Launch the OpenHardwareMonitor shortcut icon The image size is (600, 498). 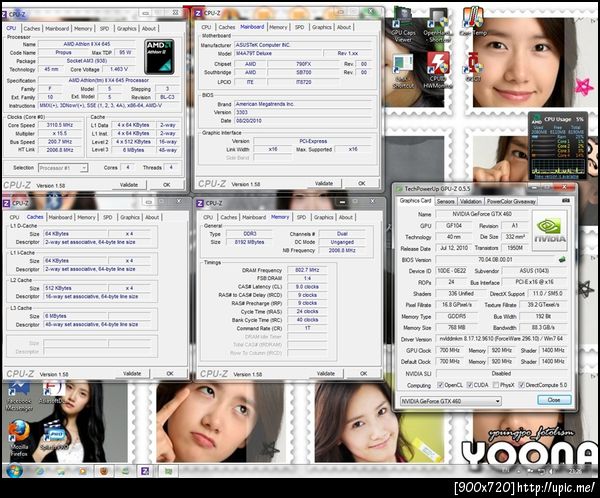pyautogui.click(x=437, y=24)
